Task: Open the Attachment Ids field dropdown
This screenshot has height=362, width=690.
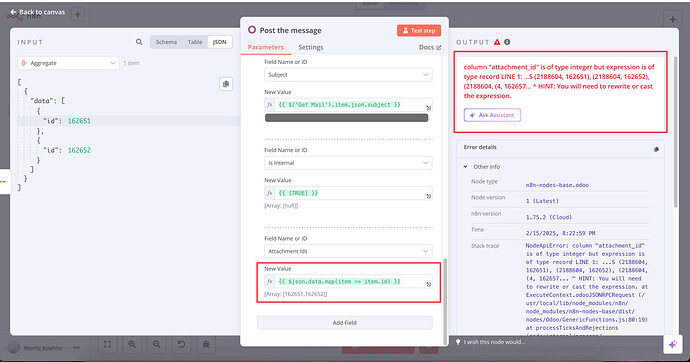Action: tap(348, 251)
